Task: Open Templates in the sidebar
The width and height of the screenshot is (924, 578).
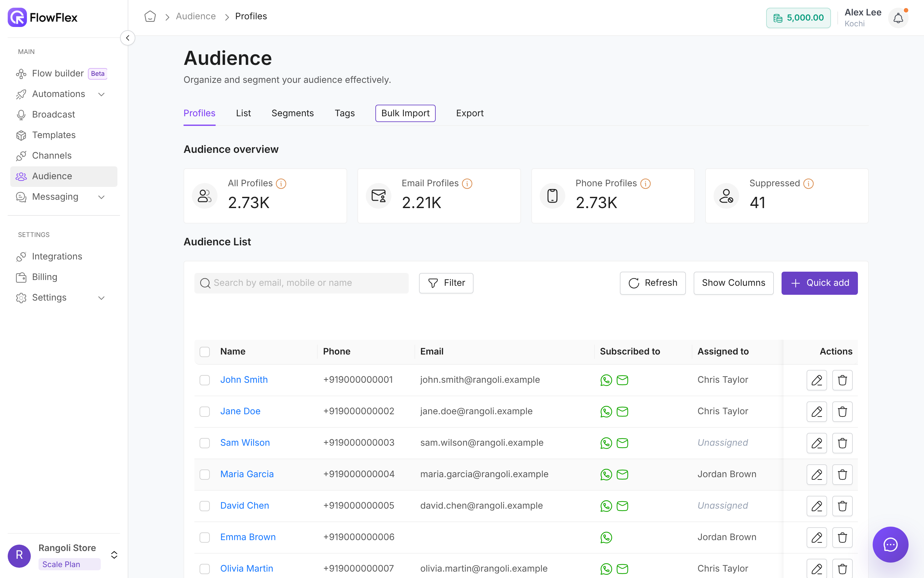Action: tap(64, 135)
